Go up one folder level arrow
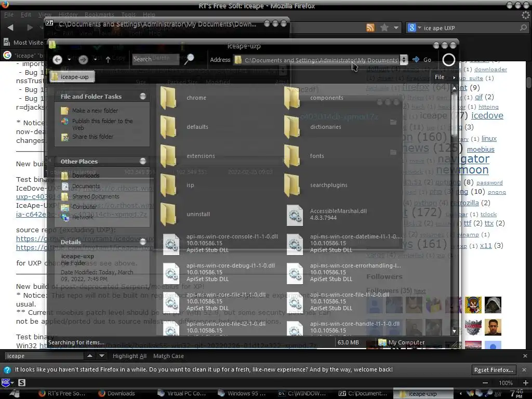 click(x=108, y=60)
